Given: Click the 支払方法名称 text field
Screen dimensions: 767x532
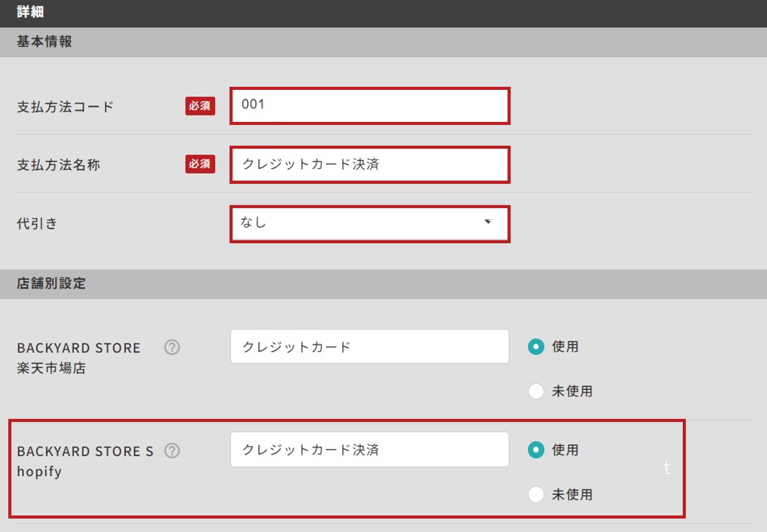Looking at the screenshot, I should pyautogui.click(x=370, y=165).
